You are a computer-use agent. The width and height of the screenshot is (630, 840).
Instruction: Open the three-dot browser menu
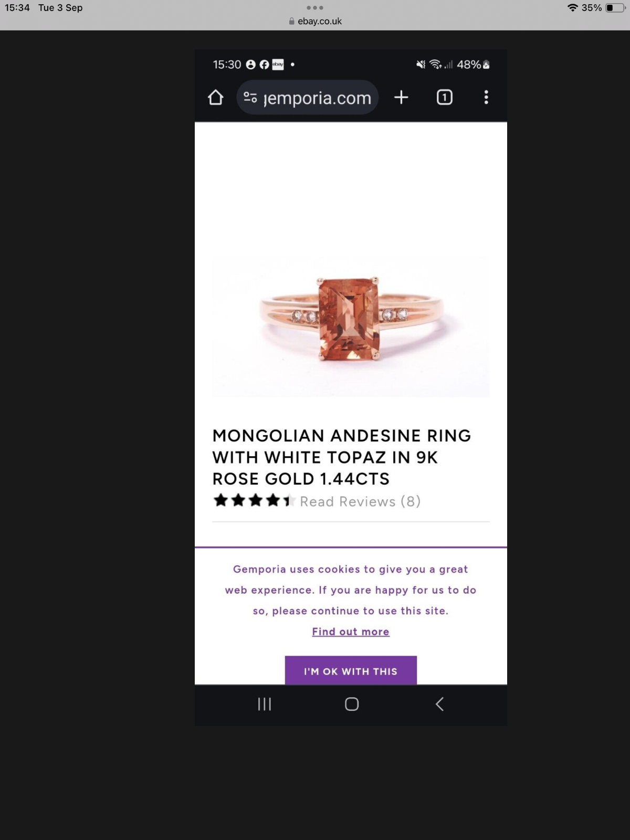[486, 97]
